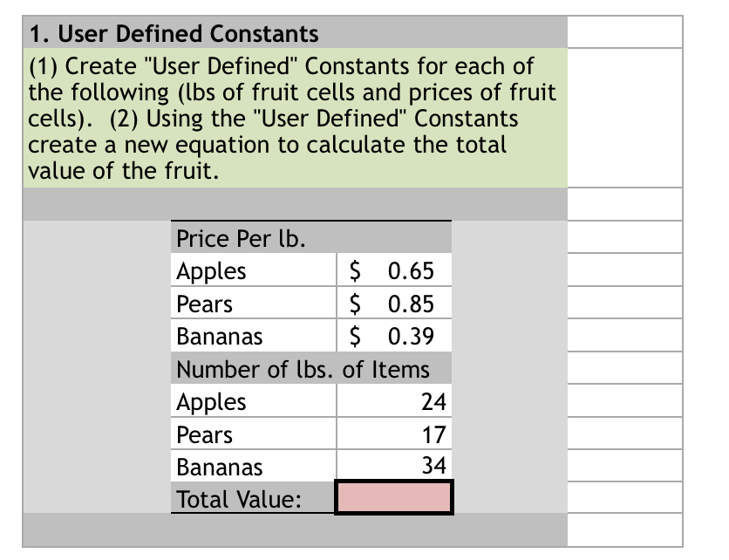Select the pink Total Value result cell

click(394, 497)
